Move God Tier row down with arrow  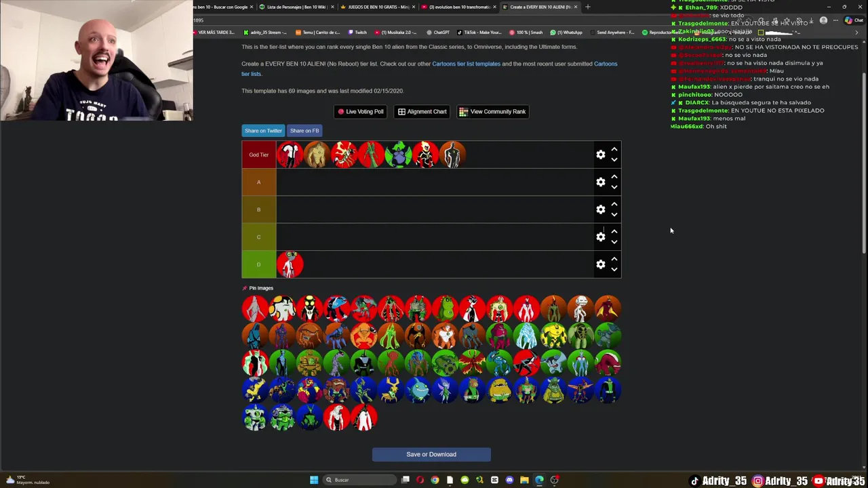pos(614,160)
